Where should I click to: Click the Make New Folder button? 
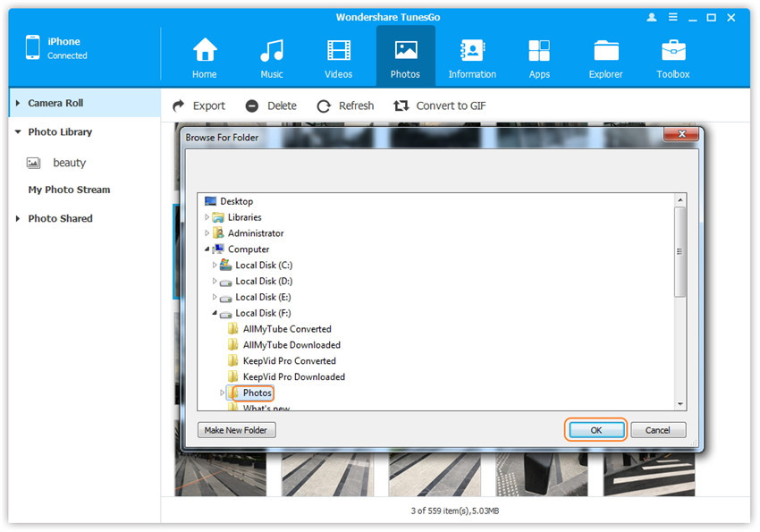pos(236,430)
